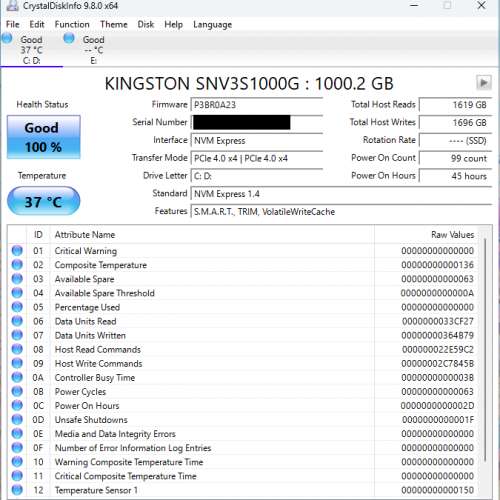Click the status orb for Available Spare row

pyautogui.click(x=17, y=279)
